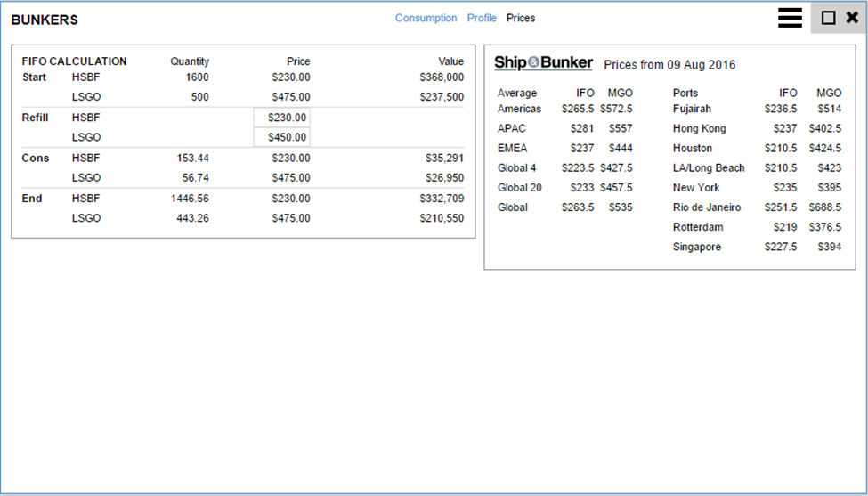The image size is (868, 496).
Task: Click the Cons HSBF quantity 153.44
Action: (x=191, y=158)
